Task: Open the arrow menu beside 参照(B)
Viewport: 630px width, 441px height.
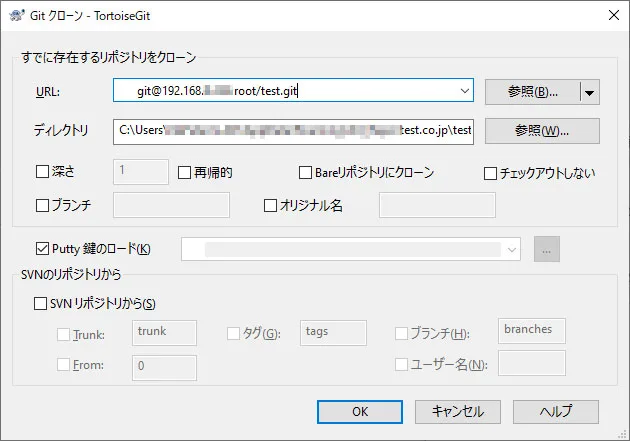Action: pyautogui.click(x=590, y=92)
